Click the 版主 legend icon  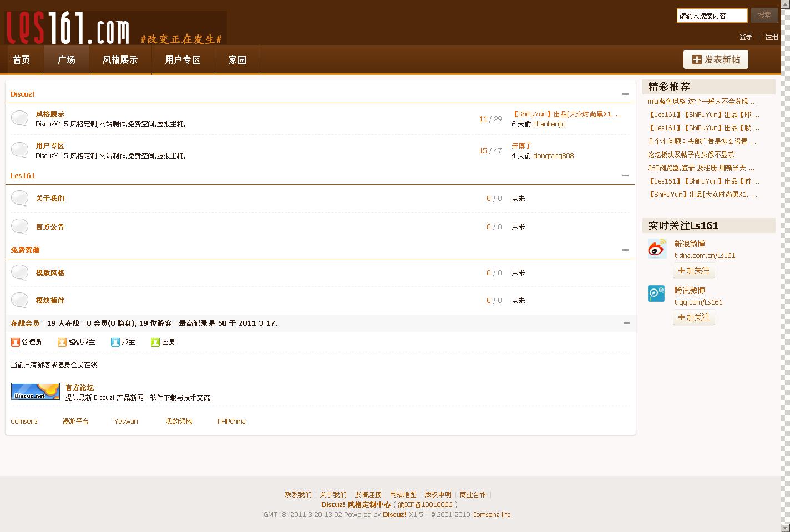115,342
